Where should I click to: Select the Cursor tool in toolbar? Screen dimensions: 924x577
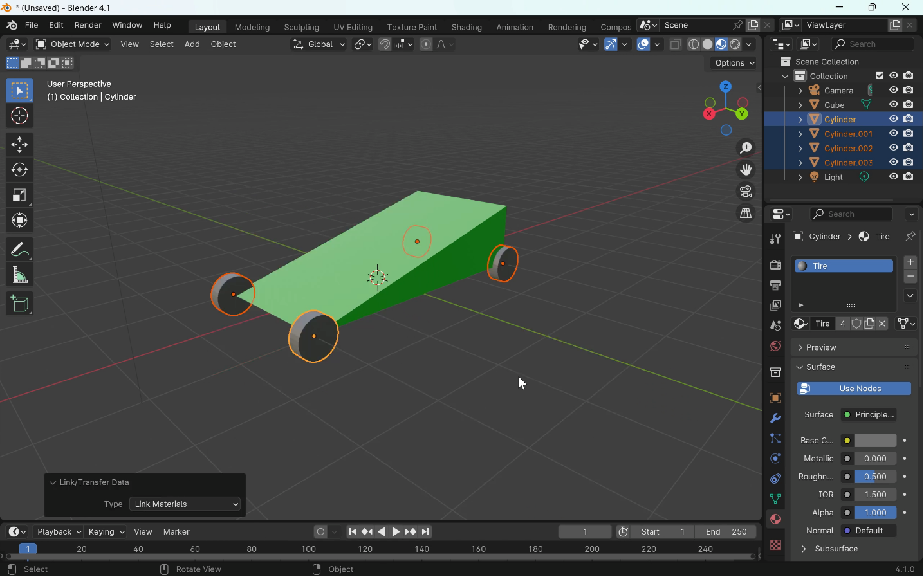coord(19,116)
